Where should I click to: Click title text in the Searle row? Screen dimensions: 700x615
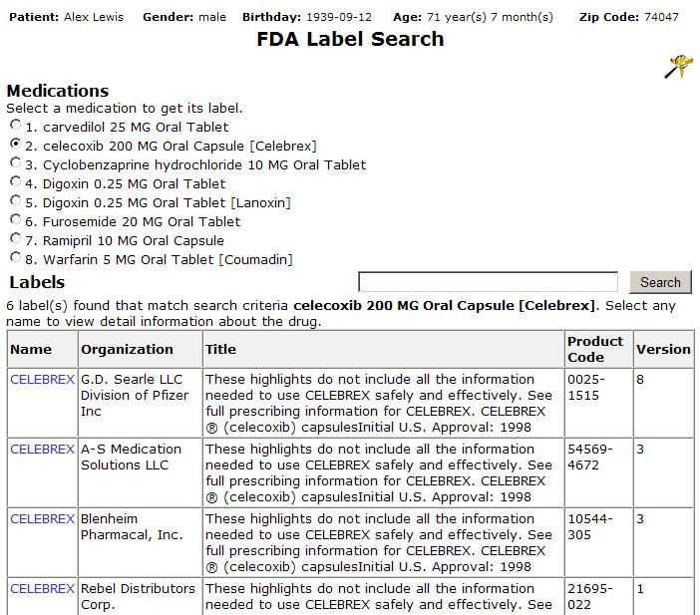coord(379,403)
